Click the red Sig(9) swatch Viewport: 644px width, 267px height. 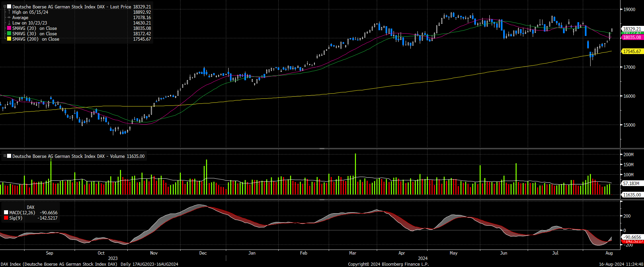[6, 218]
